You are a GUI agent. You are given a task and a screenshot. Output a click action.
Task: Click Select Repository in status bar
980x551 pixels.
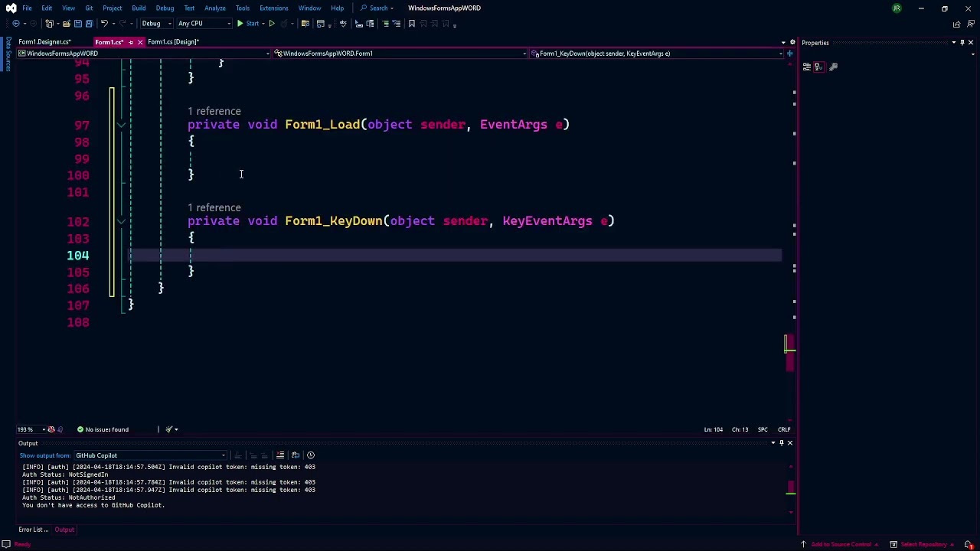point(923,545)
